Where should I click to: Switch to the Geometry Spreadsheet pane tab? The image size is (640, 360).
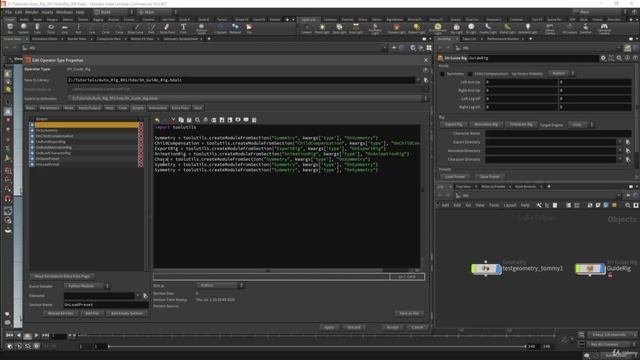pos(180,39)
